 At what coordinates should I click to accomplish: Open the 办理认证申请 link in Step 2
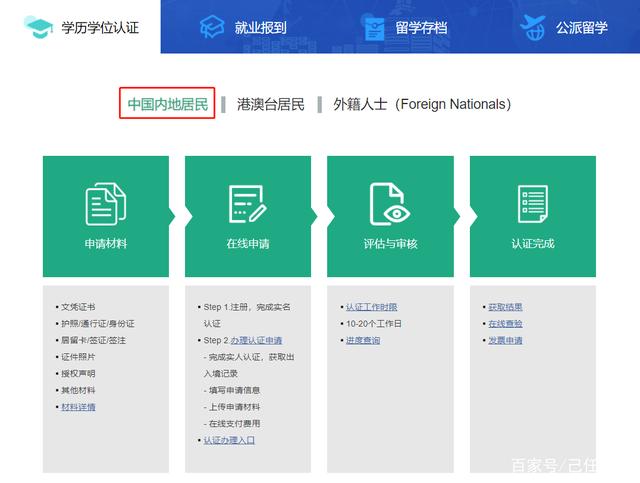point(256,340)
